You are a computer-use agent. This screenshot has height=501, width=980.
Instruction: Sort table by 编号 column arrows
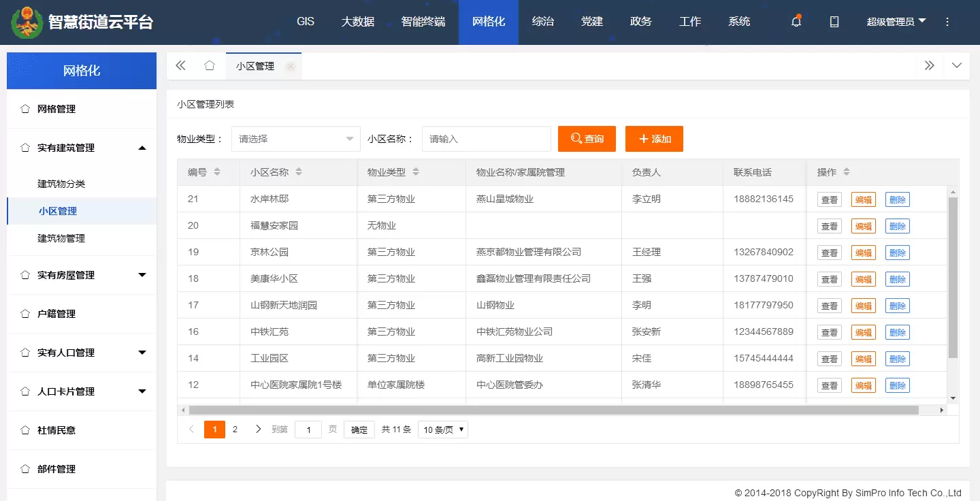coord(217,172)
